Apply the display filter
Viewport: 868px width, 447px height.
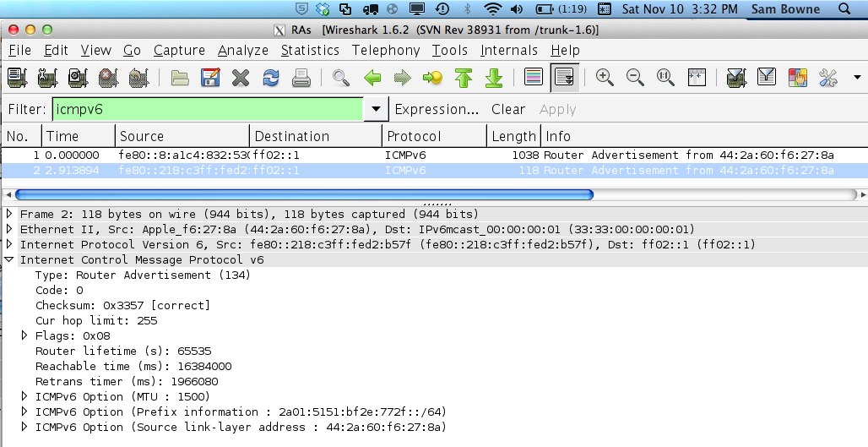557,109
